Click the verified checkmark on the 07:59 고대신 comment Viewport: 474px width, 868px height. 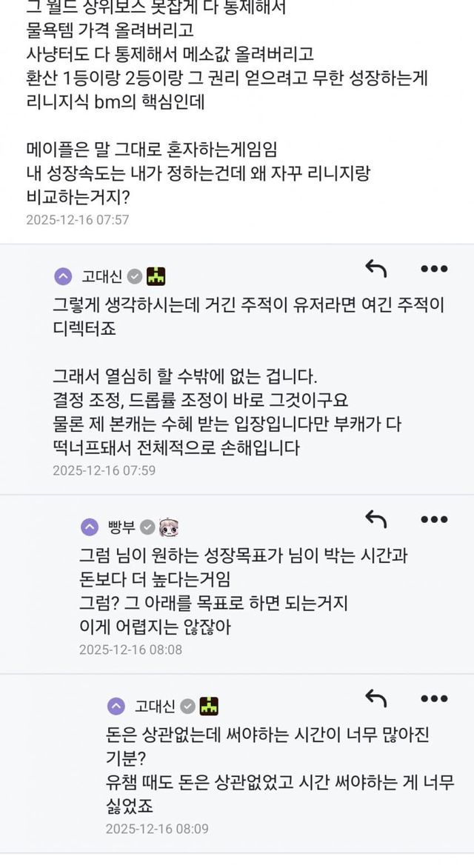[x=134, y=277]
